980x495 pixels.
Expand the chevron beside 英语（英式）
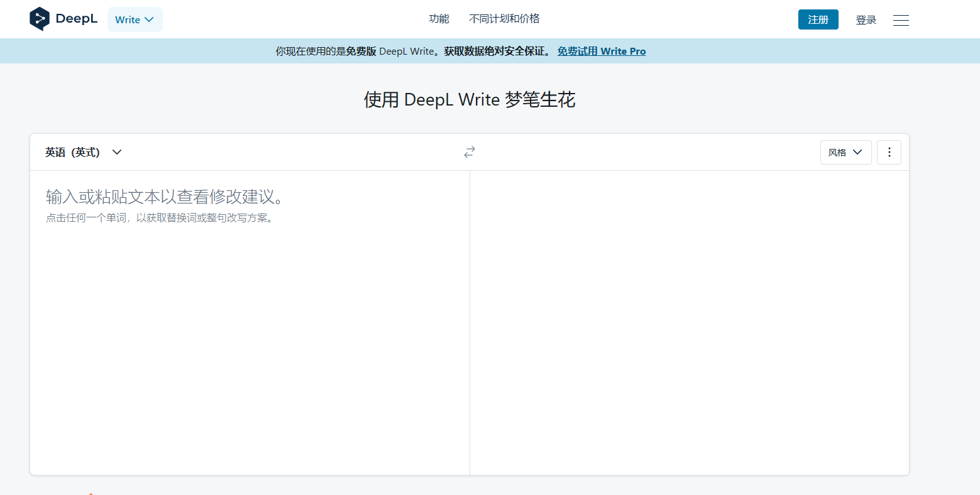pos(117,152)
